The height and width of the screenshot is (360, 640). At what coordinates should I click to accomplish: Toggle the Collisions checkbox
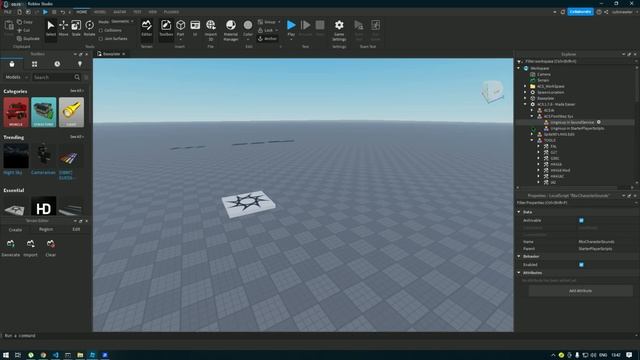(101, 30)
